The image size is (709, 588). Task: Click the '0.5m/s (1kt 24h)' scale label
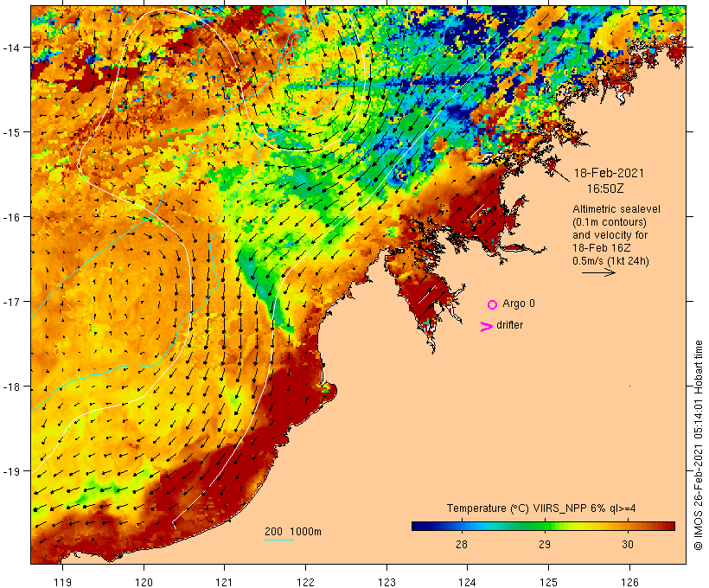[x=610, y=261]
